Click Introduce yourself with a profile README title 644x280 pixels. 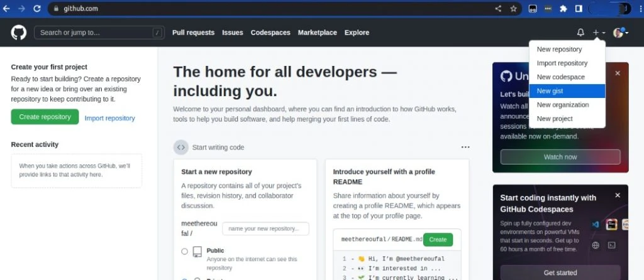tap(384, 176)
